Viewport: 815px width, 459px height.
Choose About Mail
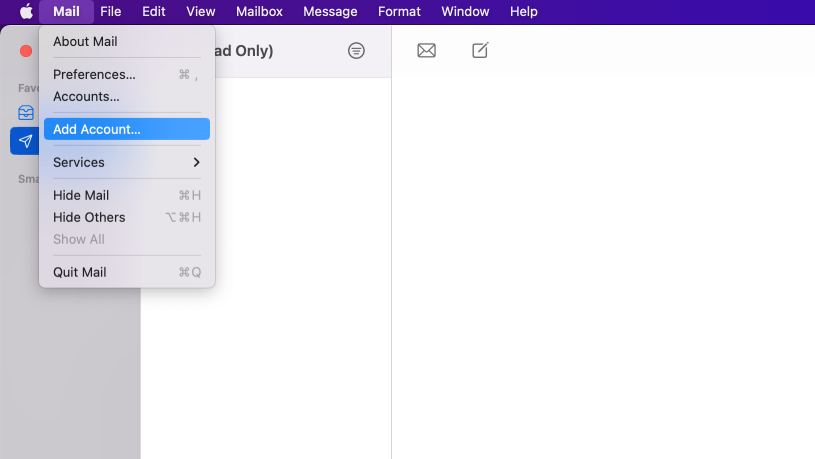(x=85, y=41)
